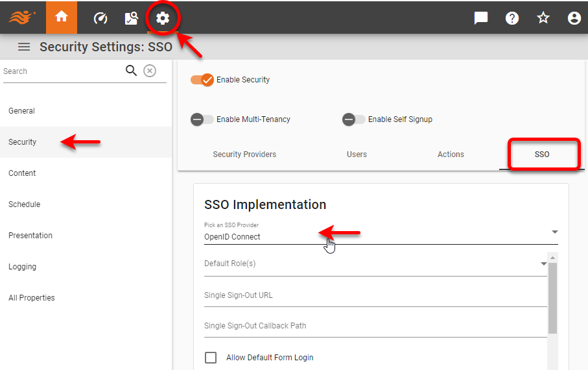The height and width of the screenshot is (370, 588).
Task: Switch to the Users tab
Action: click(357, 154)
